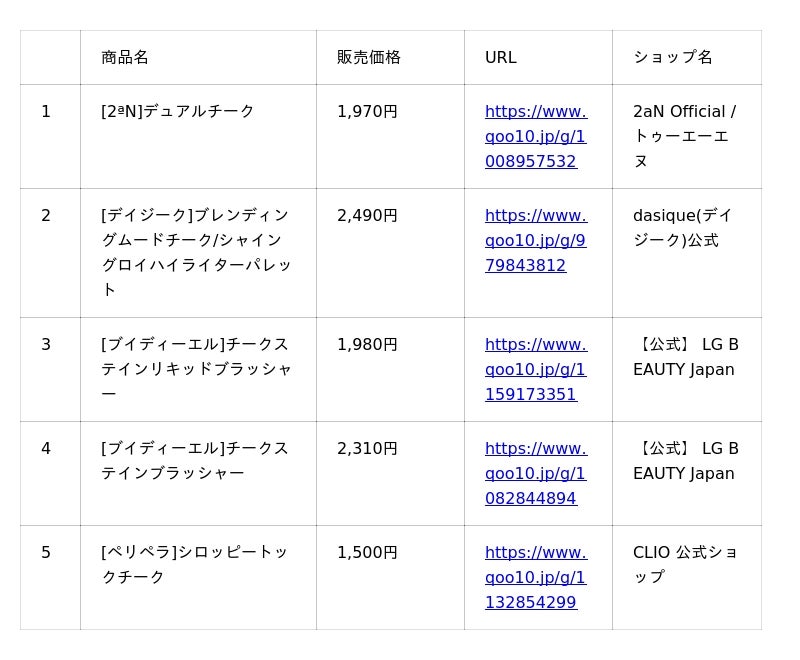The width and height of the screenshot is (800, 660).
Task: Click the 2,490円 price cell
Action: [x=367, y=215]
